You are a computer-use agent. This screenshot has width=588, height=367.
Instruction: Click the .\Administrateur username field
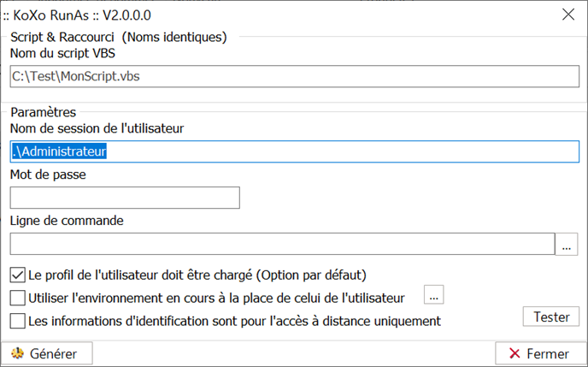[294, 151]
